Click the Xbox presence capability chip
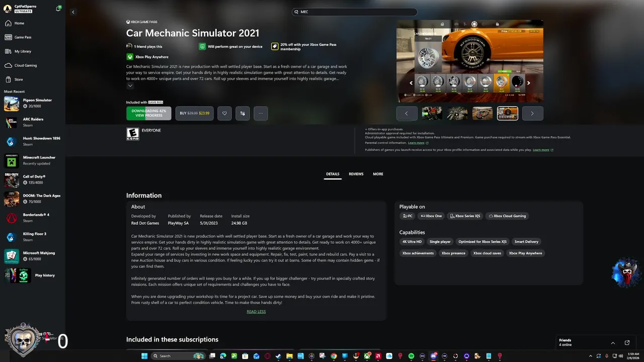Screen dimensions: 644x362 click(x=453, y=253)
